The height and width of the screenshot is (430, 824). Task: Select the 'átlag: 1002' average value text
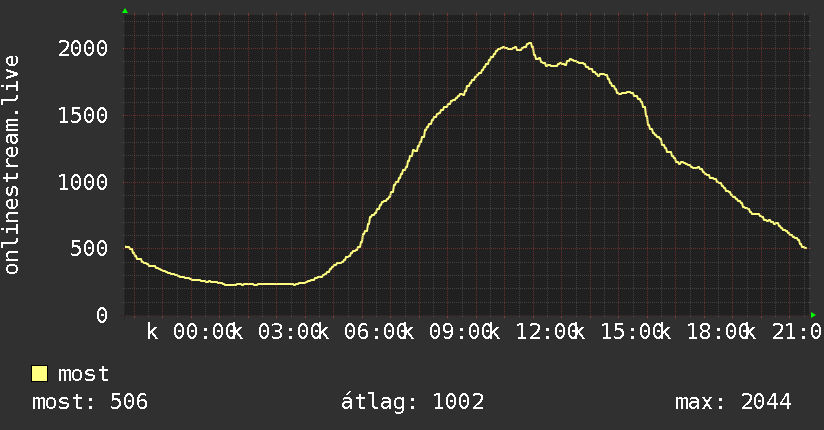(413, 402)
